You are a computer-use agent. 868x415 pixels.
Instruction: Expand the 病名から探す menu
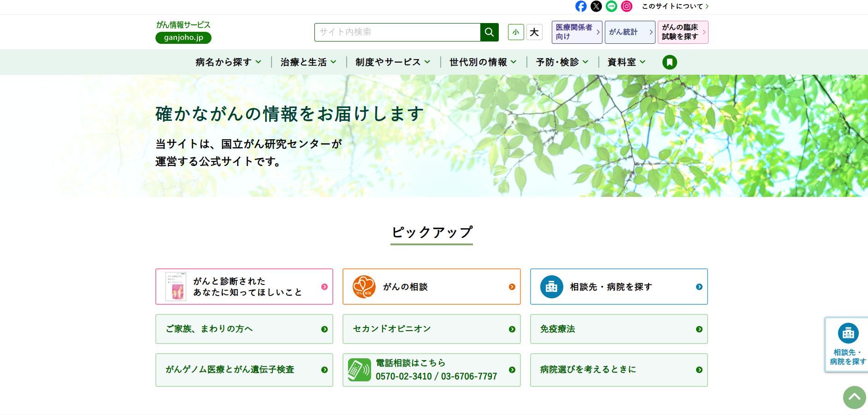click(228, 62)
